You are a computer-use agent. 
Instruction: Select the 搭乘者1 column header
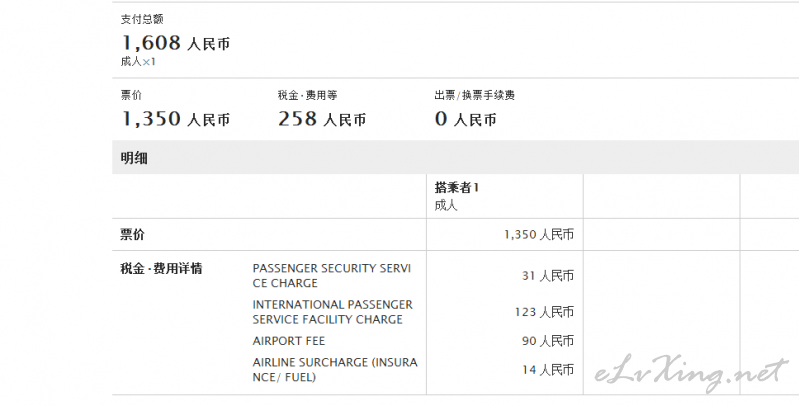(457, 187)
